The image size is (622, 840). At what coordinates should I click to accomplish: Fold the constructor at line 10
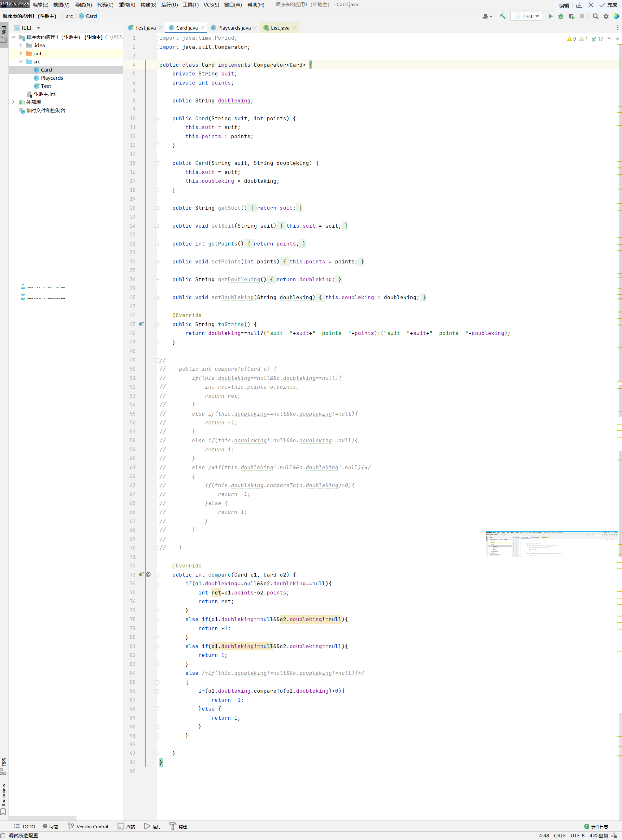pyautogui.click(x=157, y=119)
